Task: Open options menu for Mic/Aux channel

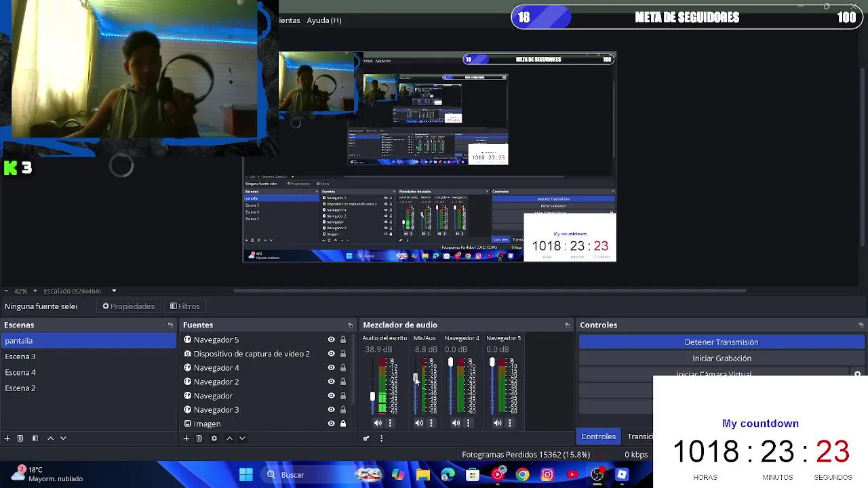Action: [x=431, y=423]
